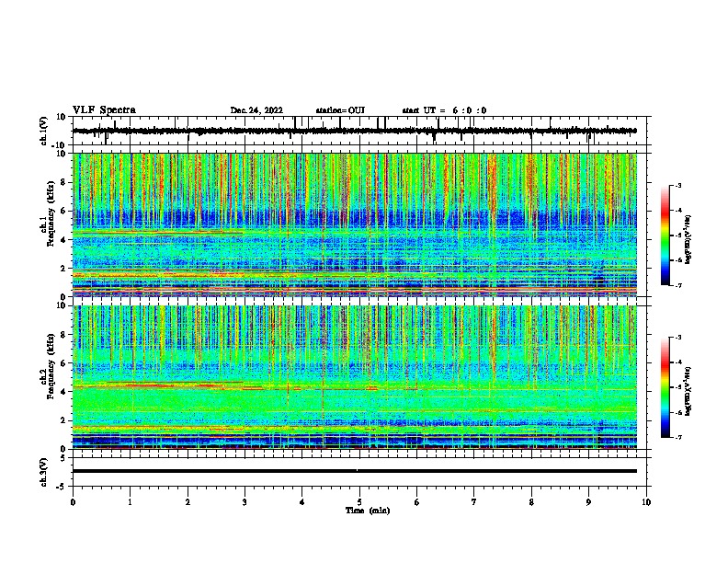The image size is (728, 563).
Task: Click inside the ch.1 spectrogram panel
Action: (x=354, y=224)
